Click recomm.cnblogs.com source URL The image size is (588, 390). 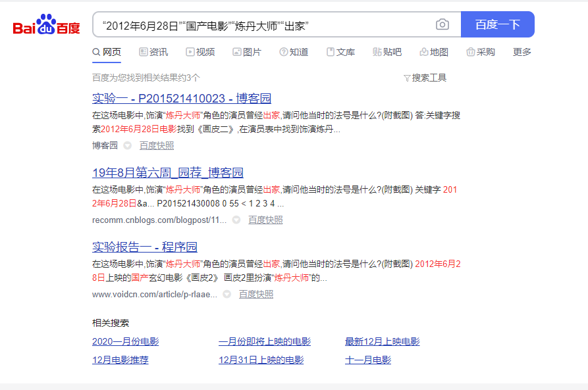(x=159, y=220)
